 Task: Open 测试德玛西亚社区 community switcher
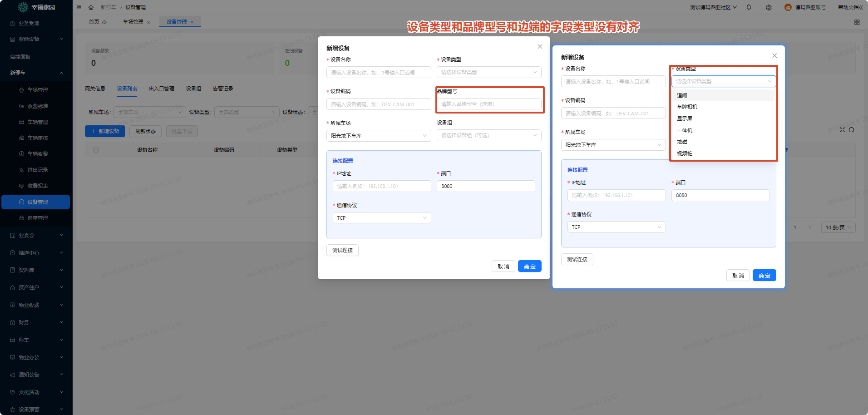click(713, 7)
